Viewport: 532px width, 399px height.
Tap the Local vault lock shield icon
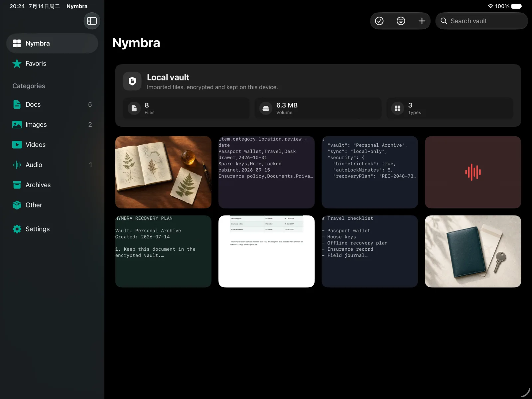click(132, 81)
